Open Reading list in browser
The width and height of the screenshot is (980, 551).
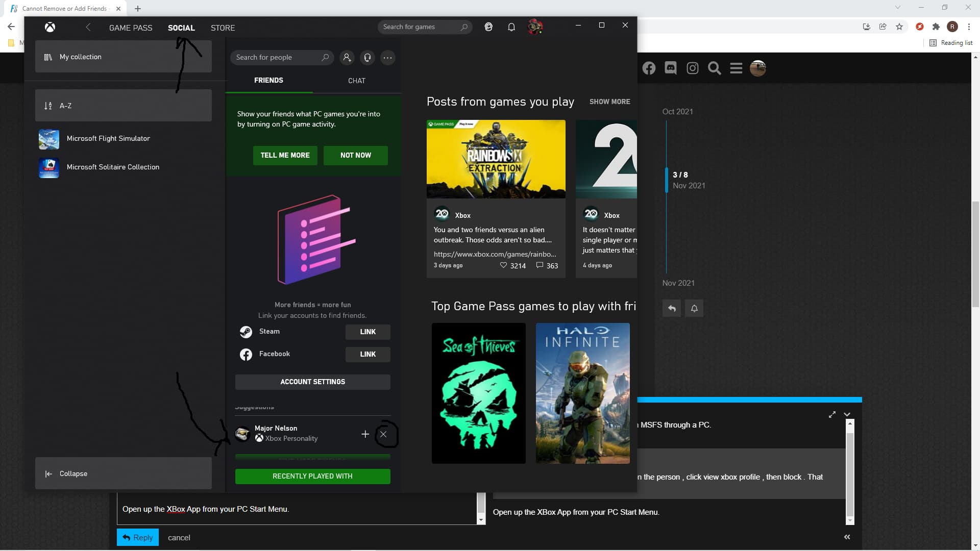coord(951,43)
